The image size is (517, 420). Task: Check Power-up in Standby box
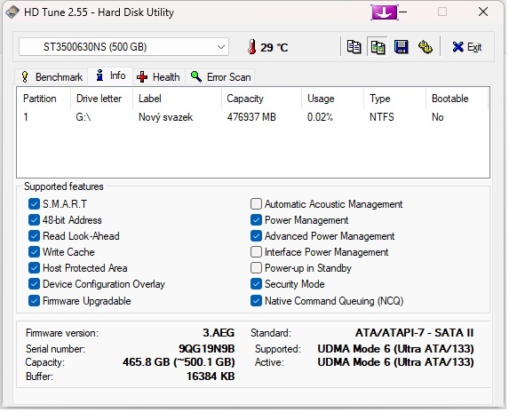pos(256,268)
